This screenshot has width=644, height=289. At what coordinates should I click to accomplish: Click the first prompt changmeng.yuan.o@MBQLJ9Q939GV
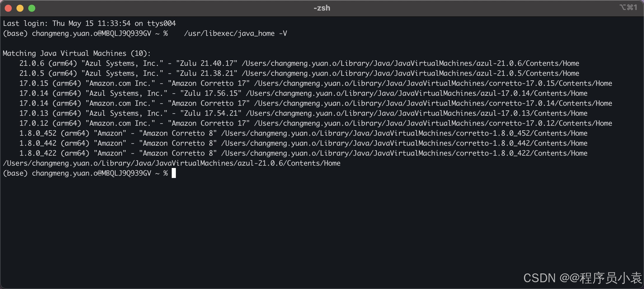click(91, 33)
